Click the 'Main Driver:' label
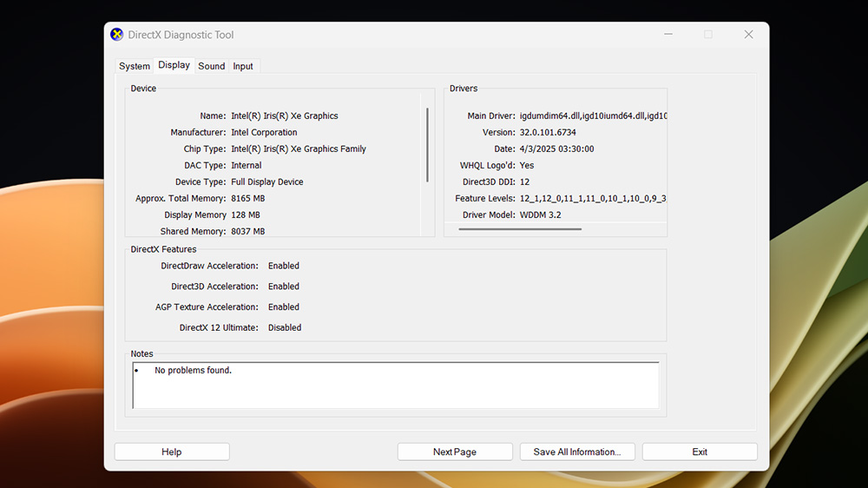 pos(491,115)
